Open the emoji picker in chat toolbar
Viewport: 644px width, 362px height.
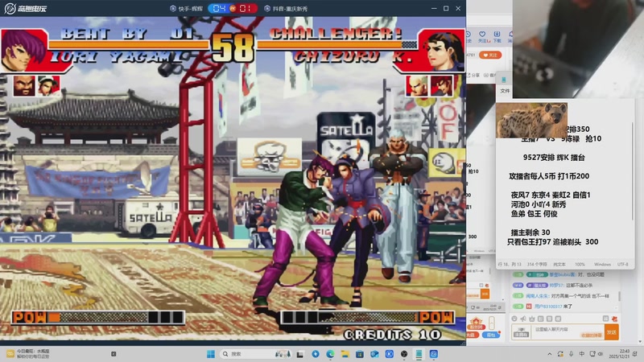[x=514, y=319]
